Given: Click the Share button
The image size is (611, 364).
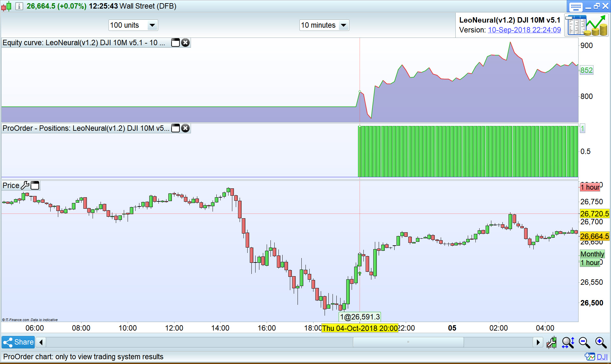Looking at the screenshot, I should (18, 342).
